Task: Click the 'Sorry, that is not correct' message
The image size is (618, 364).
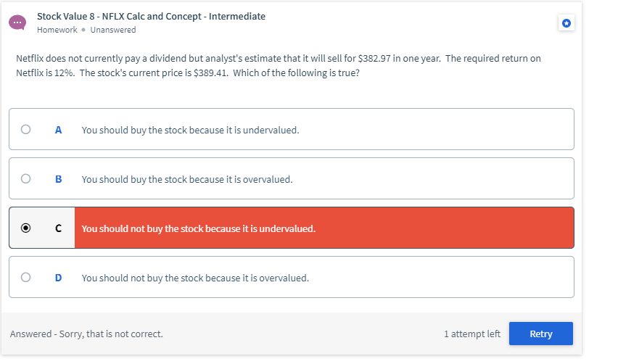Action: tap(111, 334)
